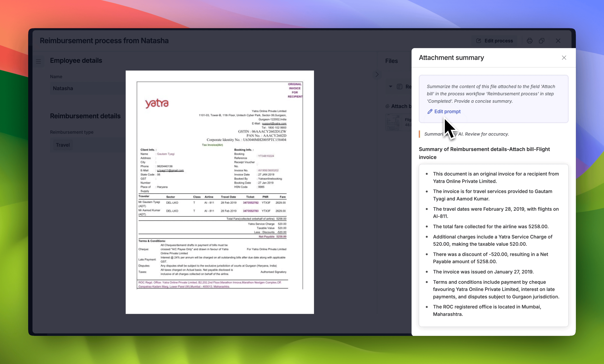Click the paperclip icon next to Attach
Viewport: 604px width, 364px height.
387,106
